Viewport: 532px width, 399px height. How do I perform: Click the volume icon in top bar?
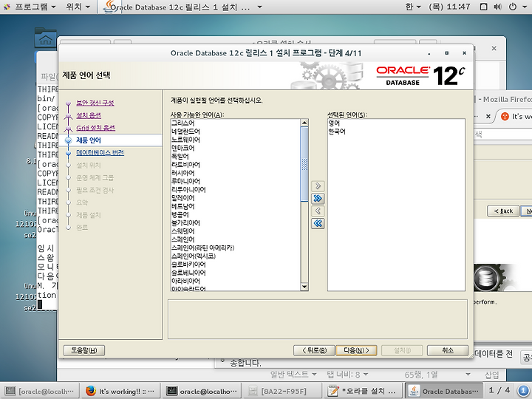[x=498, y=7]
